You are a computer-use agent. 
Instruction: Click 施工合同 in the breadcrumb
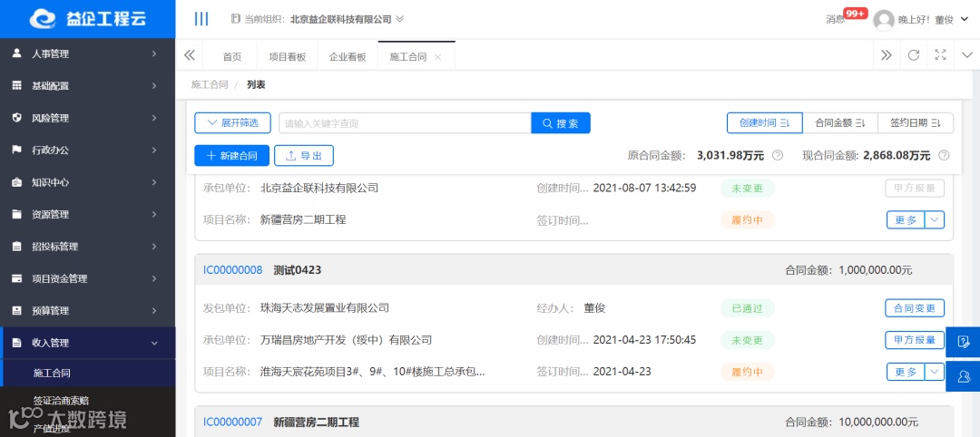[x=210, y=84]
